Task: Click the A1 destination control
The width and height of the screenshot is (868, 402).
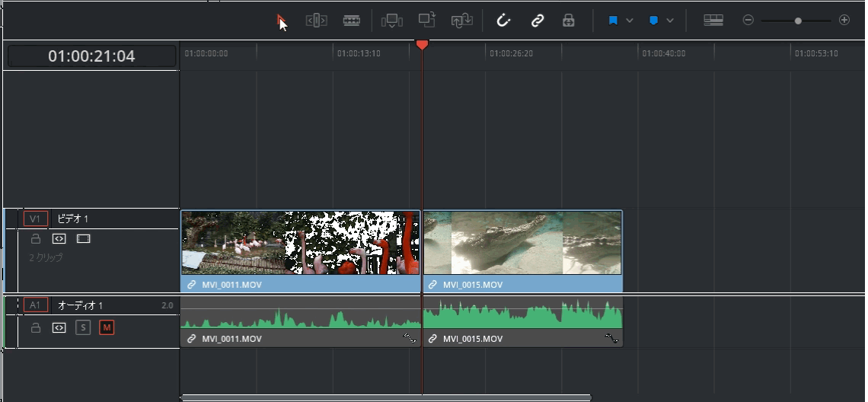Action: tap(36, 305)
